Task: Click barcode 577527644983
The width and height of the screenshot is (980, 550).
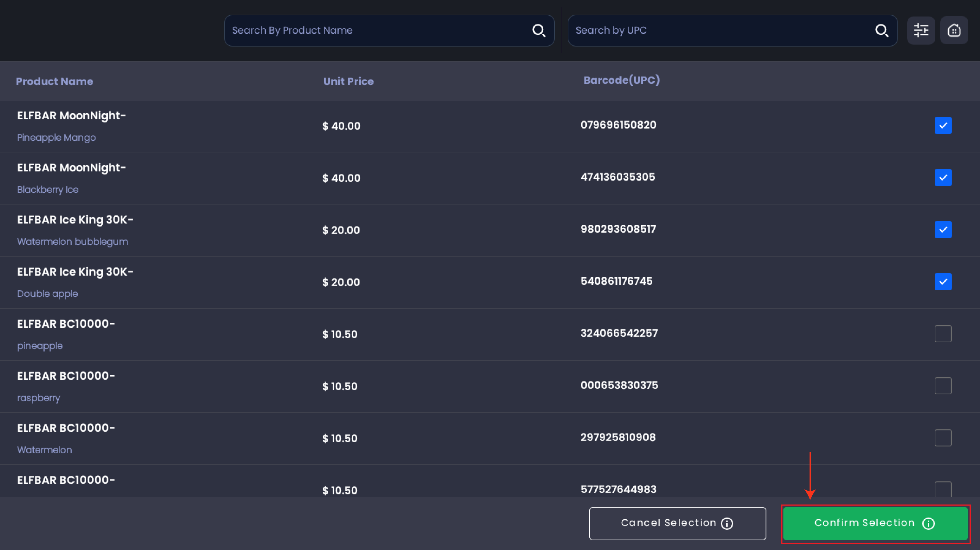Action: coord(619,489)
